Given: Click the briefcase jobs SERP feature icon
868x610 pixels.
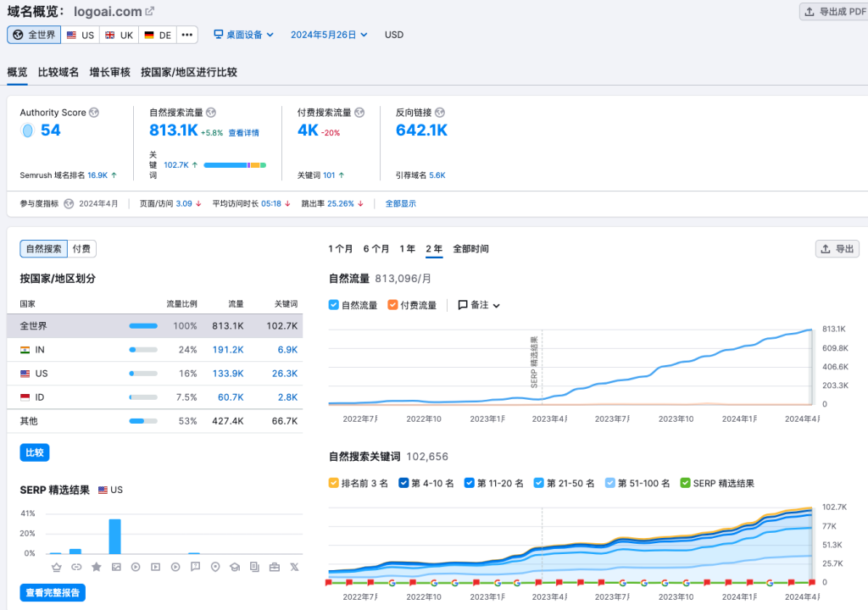Looking at the screenshot, I should pos(275,567).
